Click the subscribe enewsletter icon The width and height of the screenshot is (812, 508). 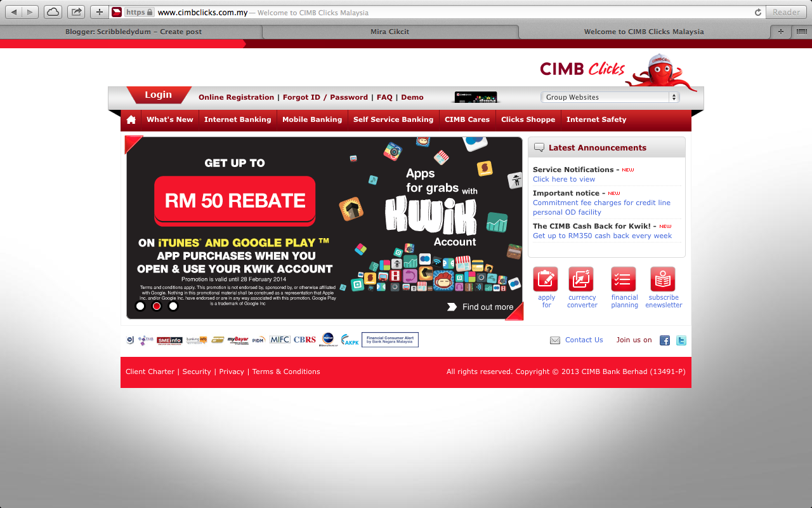(663, 279)
